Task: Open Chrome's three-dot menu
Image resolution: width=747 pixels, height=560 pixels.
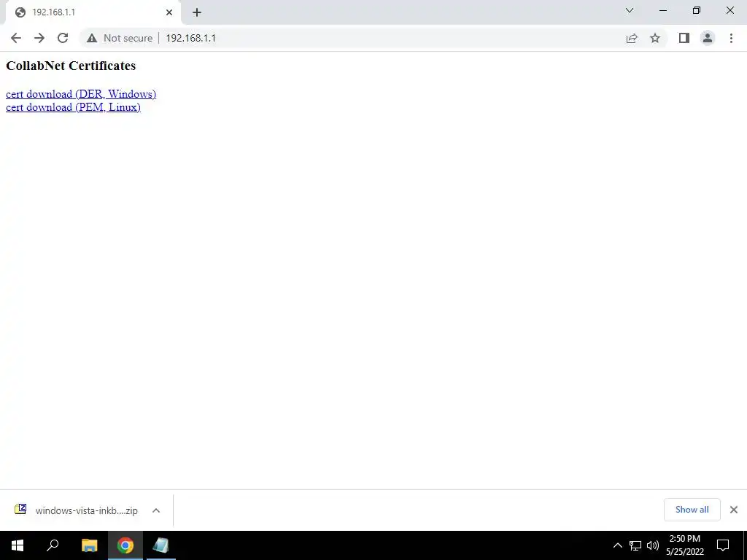Action: (731, 38)
